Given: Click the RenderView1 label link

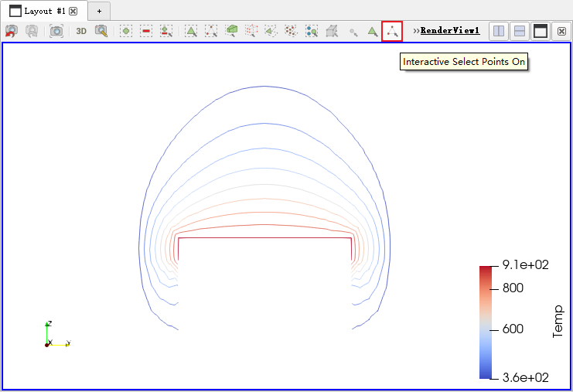Looking at the screenshot, I should click(x=450, y=31).
